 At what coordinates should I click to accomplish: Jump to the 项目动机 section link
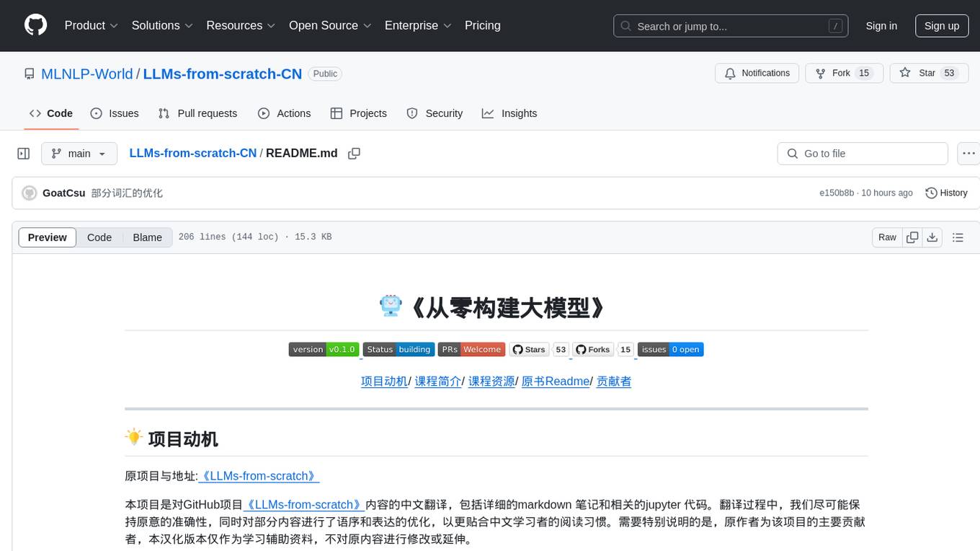(x=384, y=381)
